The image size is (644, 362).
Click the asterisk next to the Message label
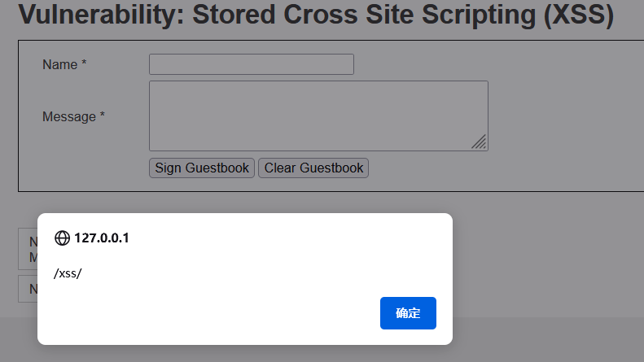click(x=103, y=115)
